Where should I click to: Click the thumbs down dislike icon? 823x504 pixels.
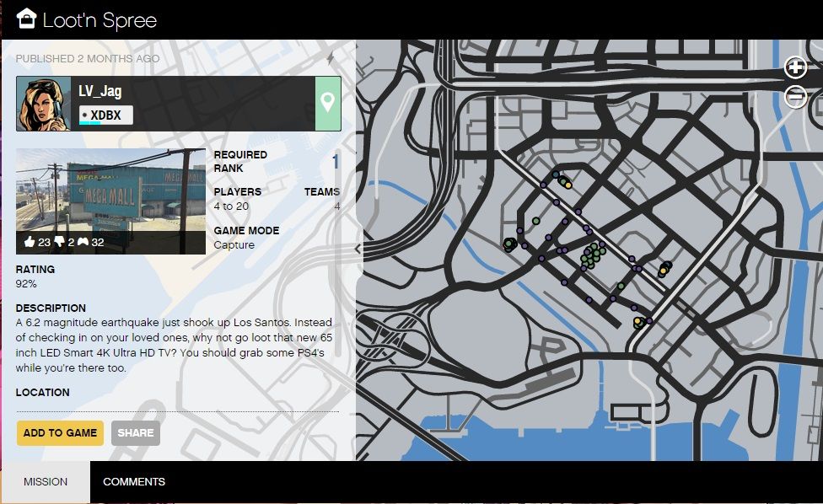(x=60, y=242)
